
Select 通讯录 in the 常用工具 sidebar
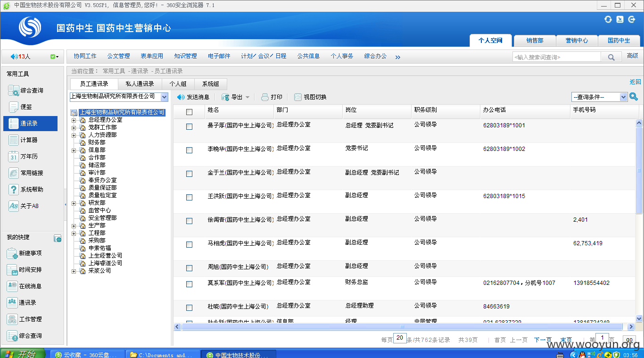coord(30,124)
